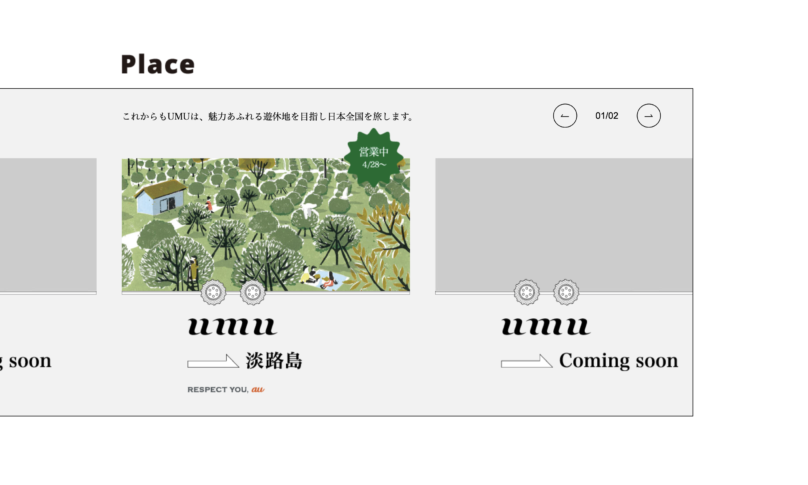808x485 pixels.
Task: Click the arrow icon beside the right Coming soon label
Action: pyautogui.click(x=527, y=362)
